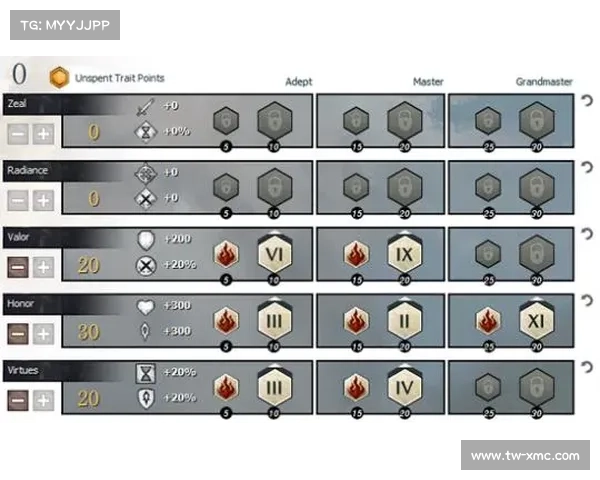Select Valor minor trait flame at 15 points
Image resolution: width=600 pixels, height=480 pixels.
pyautogui.click(x=356, y=254)
